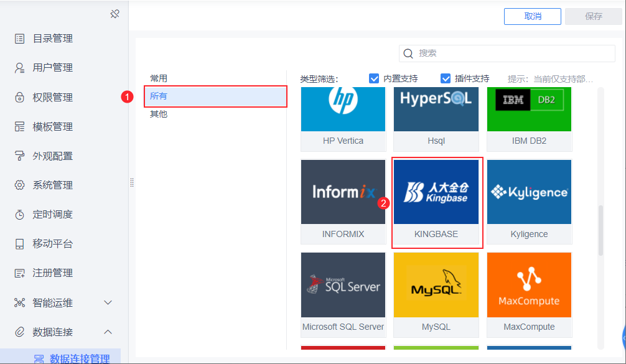Click the 数据连接管理 server icon
The image size is (626, 364).
[39, 359]
